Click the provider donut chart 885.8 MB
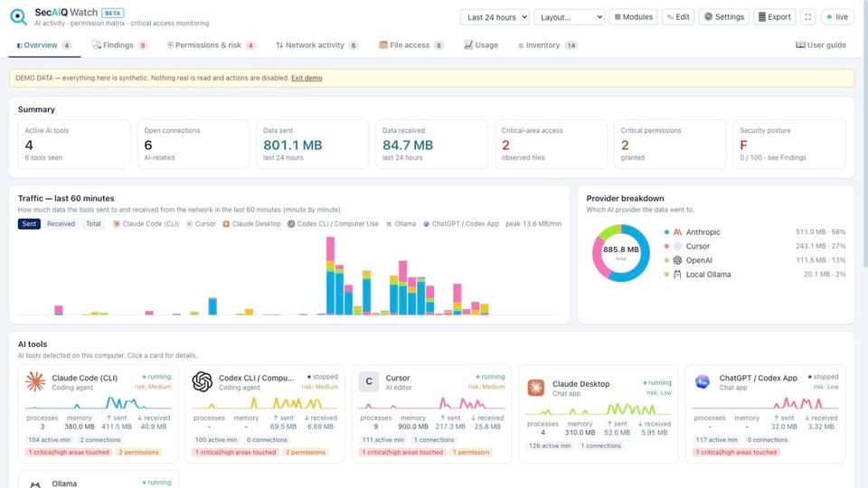Screen dimensions: 868x488 point(620,253)
